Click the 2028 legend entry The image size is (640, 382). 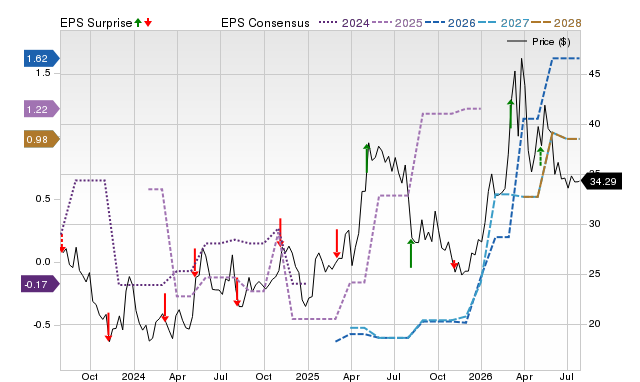[556, 23]
